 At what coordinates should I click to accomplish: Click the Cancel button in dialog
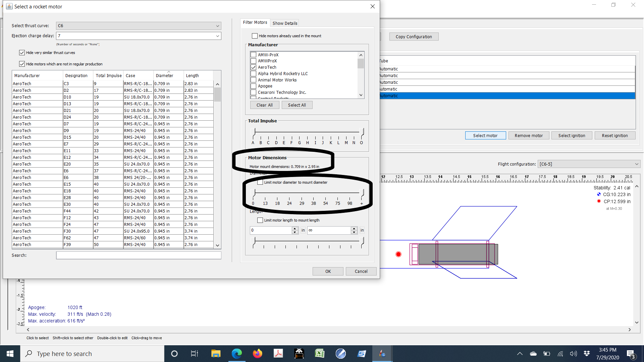[x=361, y=271]
